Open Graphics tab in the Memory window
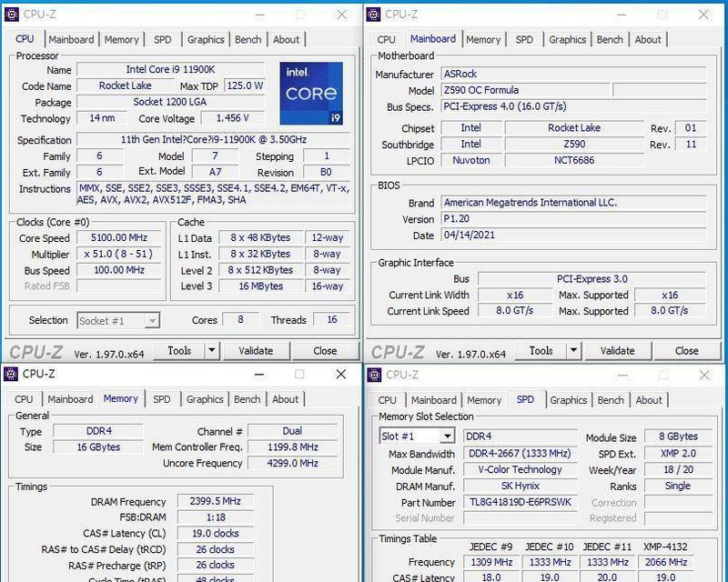728x582 pixels. coord(205,399)
